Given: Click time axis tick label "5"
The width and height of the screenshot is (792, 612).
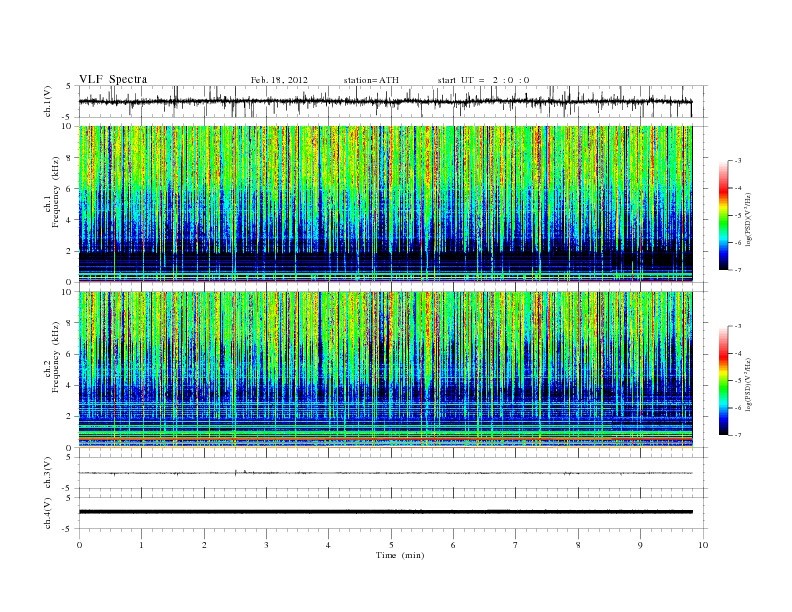Looking at the screenshot, I should (x=391, y=545).
